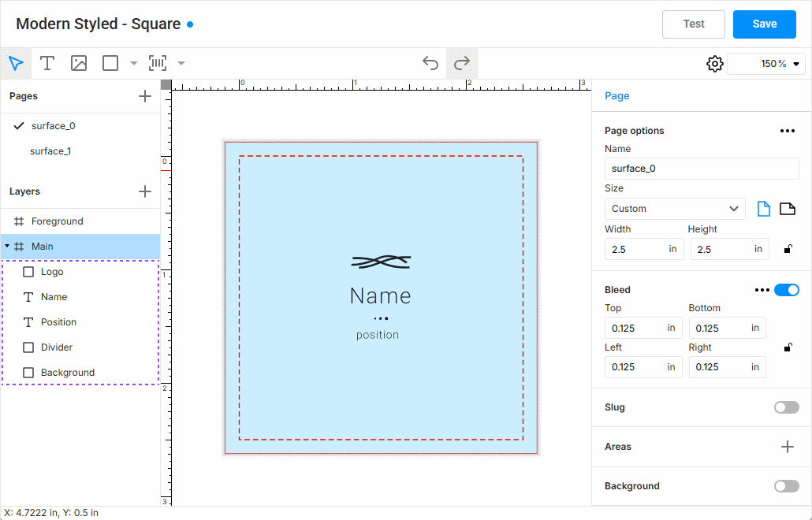Select the Position text layer
The width and height of the screenshot is (812, 520).
point(80,321)
